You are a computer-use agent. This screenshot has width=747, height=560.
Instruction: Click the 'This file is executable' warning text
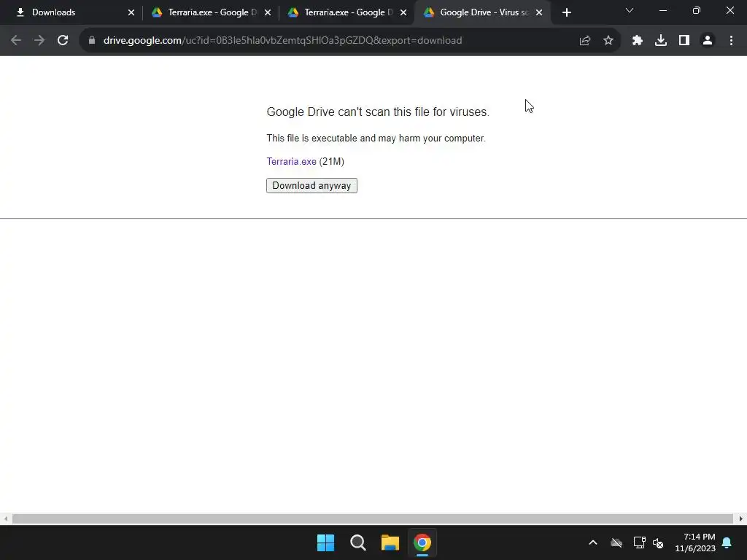coord(376,138)
